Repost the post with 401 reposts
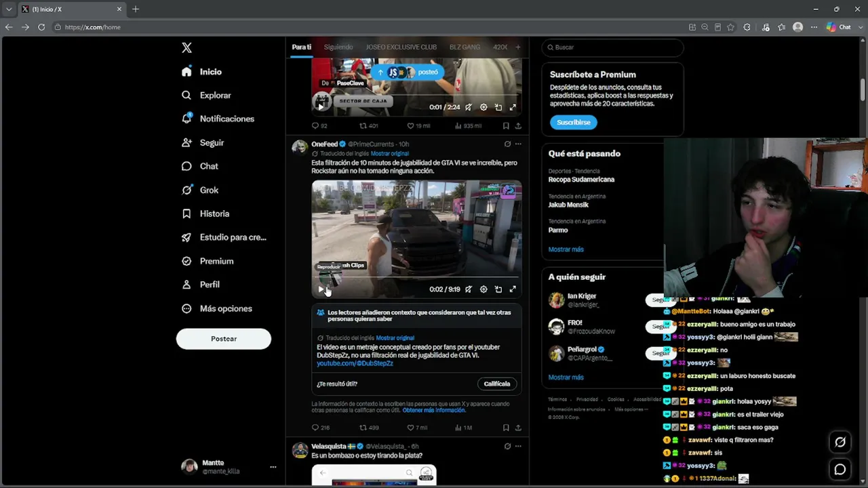Image resolution: width=868 pixels, height=488 pixels. (368, 126)
